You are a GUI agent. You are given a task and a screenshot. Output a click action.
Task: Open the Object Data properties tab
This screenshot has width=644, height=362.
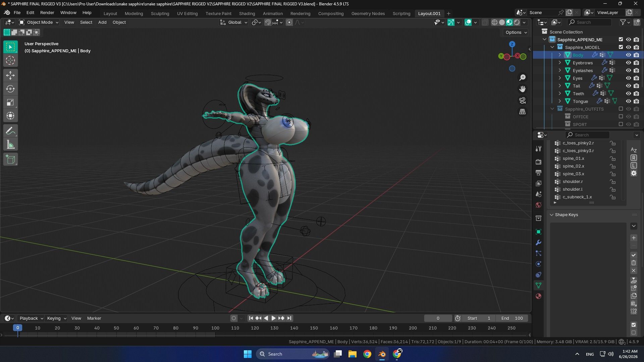point(538,286)
